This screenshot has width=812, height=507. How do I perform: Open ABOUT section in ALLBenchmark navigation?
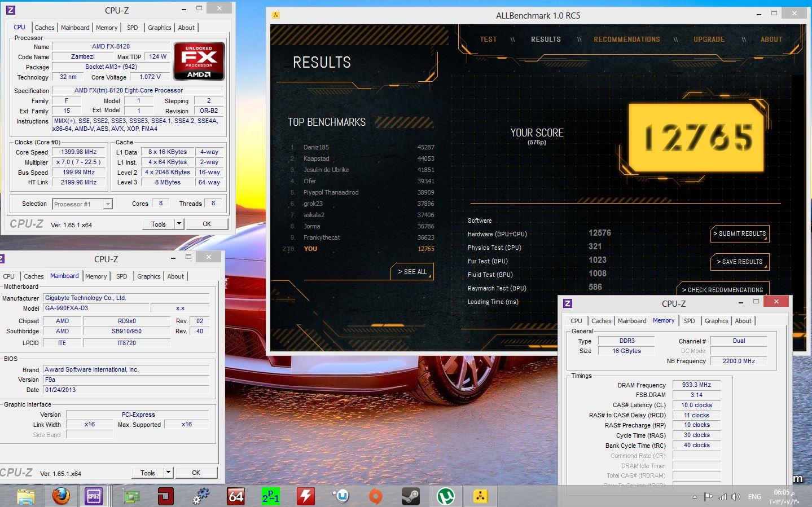click(x=771, y=39)
